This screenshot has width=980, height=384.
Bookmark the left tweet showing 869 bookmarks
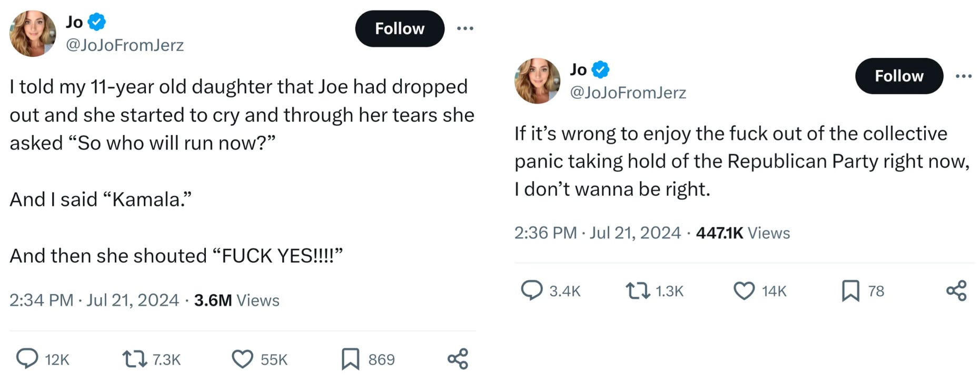pos(350,359)
